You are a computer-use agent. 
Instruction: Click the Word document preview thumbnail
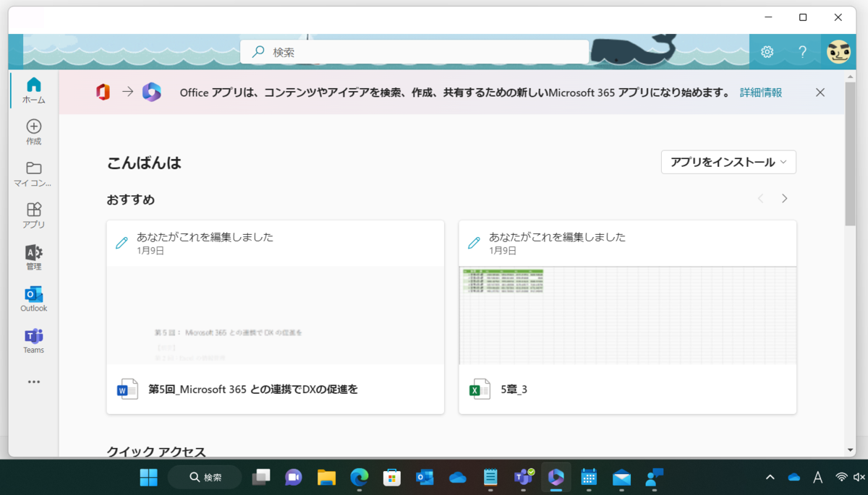pos(275,315)
